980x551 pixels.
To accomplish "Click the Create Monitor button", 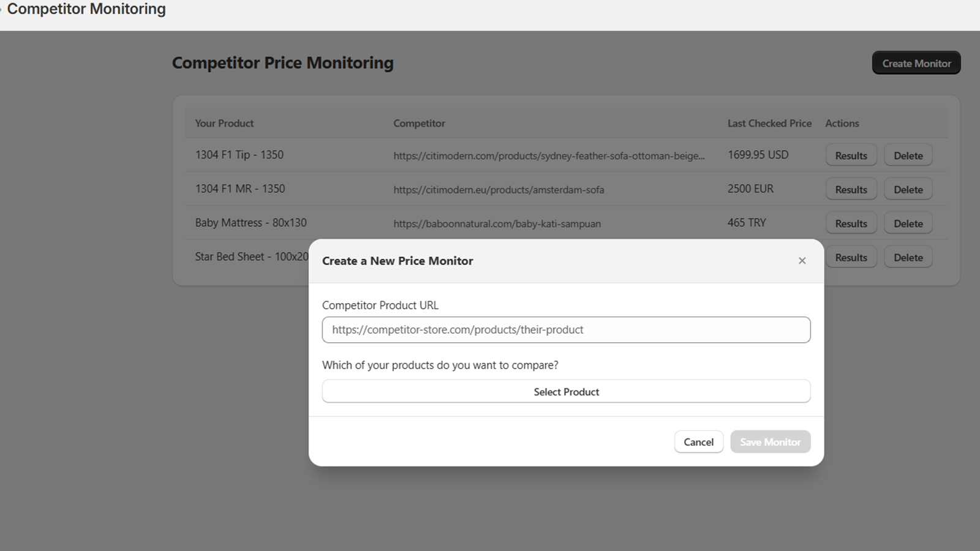I will pyautogui.click(x=916, y=62).
